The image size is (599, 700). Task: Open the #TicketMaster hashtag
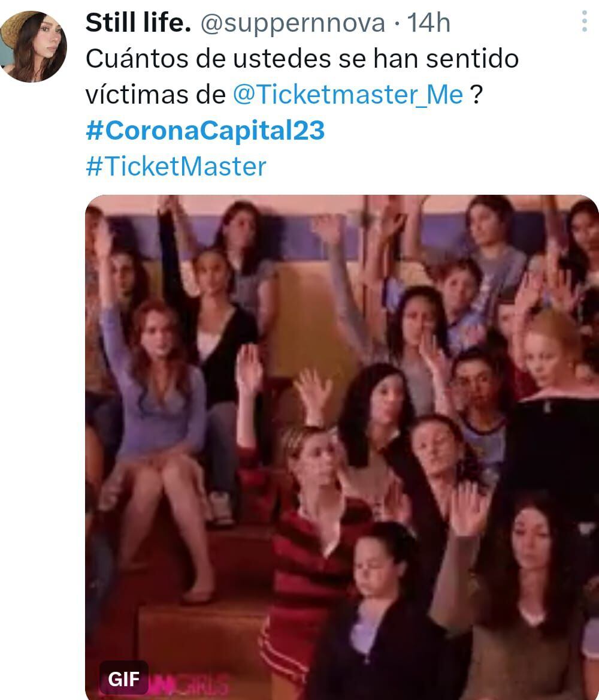coord(176,167)
